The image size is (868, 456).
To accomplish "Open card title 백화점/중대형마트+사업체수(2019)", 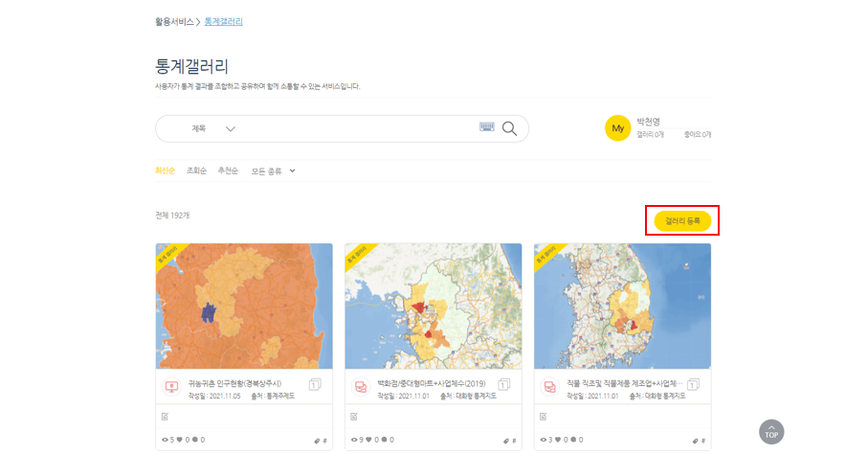I will pos(432,383).
